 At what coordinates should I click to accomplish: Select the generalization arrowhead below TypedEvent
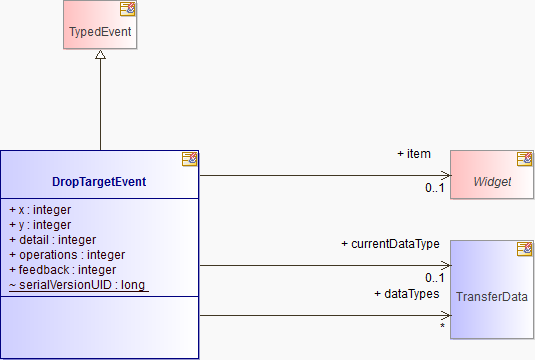pos(100,55)
